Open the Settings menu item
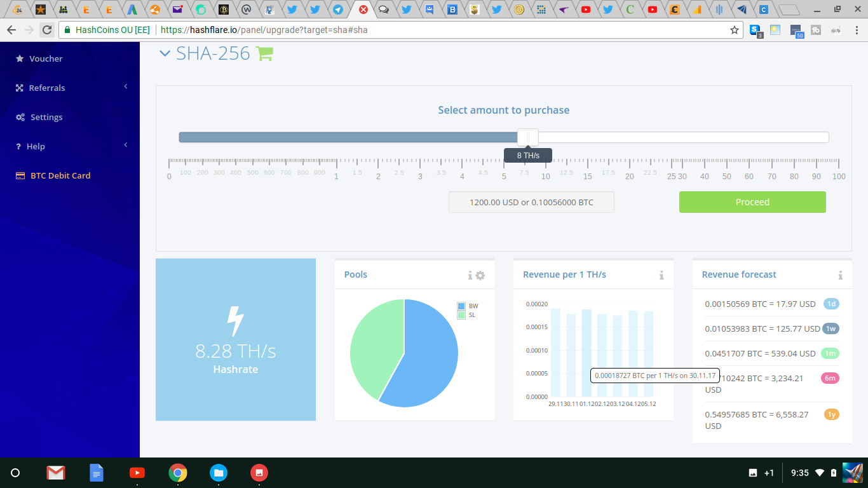Image resolution: width=868 pixels, height=488 pixels. (x=46, y=117)
